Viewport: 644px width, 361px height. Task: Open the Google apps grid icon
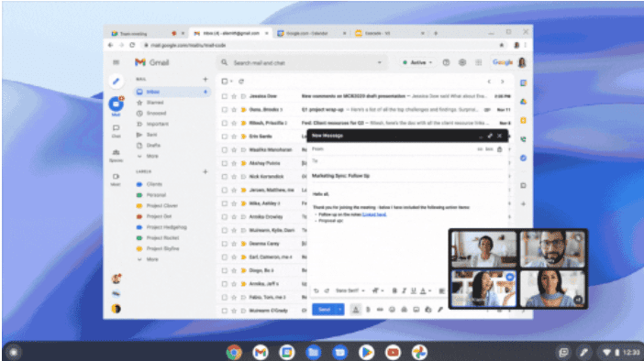(x=479, y=62)
